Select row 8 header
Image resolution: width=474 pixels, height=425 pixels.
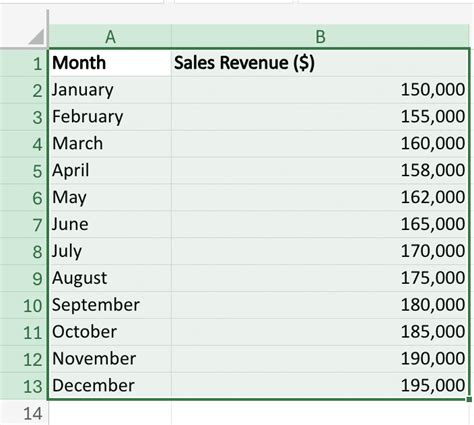pos(24,251)
